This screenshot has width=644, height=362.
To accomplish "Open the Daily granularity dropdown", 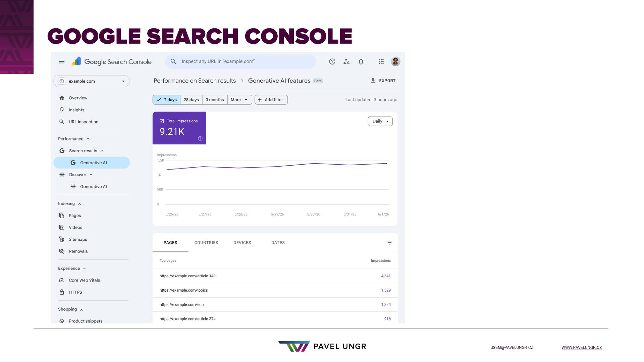I will pyautogui.click(x=380, y=121).
